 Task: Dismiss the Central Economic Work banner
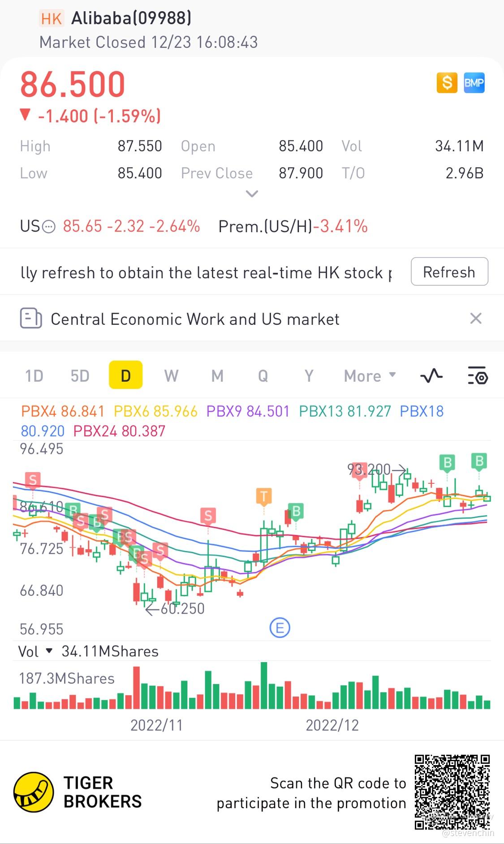[476, 319]
